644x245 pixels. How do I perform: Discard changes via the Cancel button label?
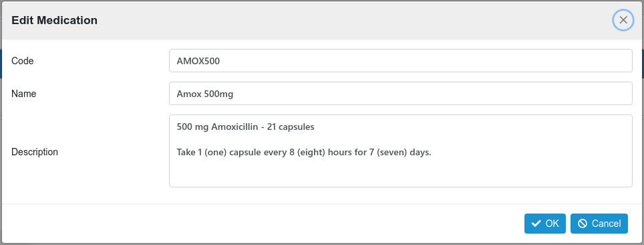pyautogui.click(x=606, y=224)
